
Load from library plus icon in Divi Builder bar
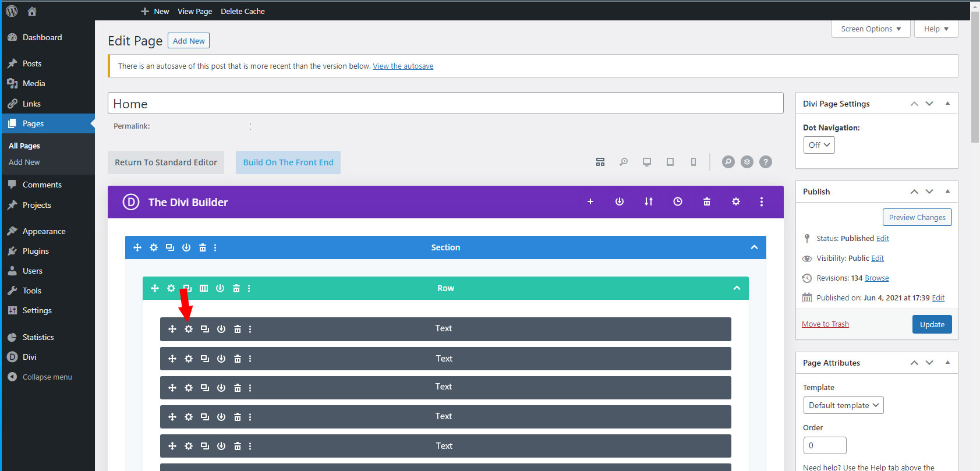590,201
